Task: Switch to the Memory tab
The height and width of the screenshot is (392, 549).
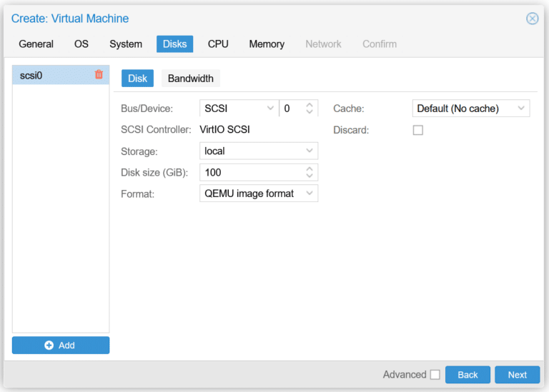Action: [267, 44]
